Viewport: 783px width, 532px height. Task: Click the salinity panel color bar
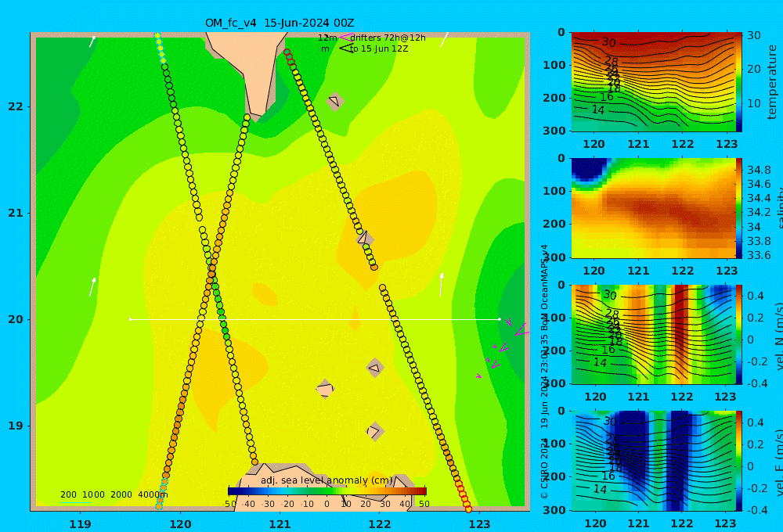(x=739, y=208)
